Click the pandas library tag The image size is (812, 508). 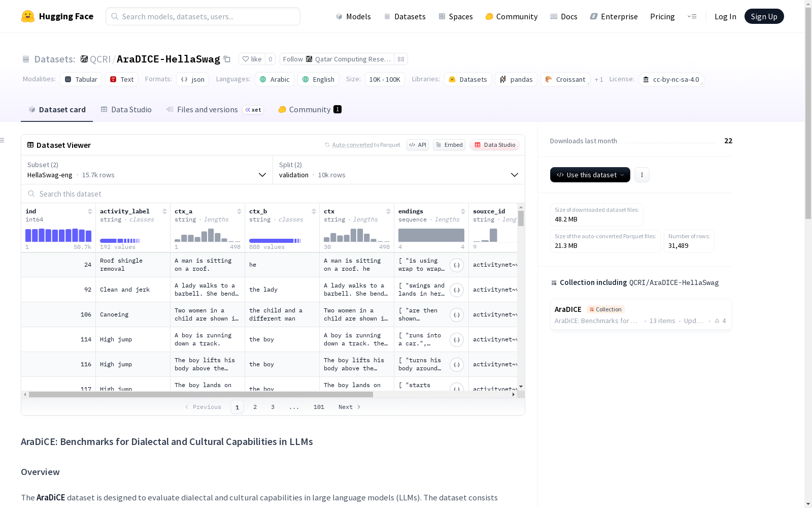click(516, 79)
